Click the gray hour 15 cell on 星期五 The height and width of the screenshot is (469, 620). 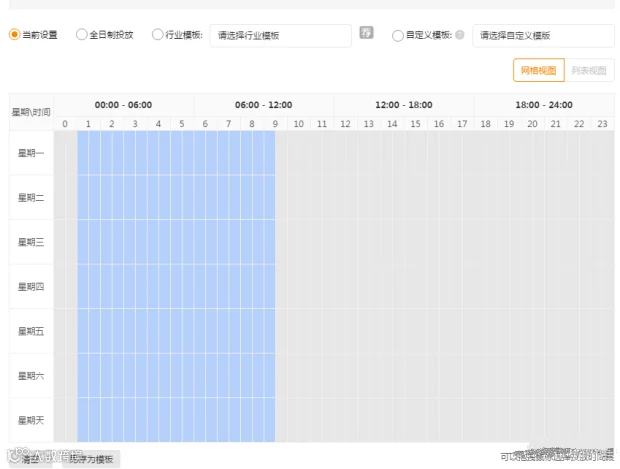416,331
